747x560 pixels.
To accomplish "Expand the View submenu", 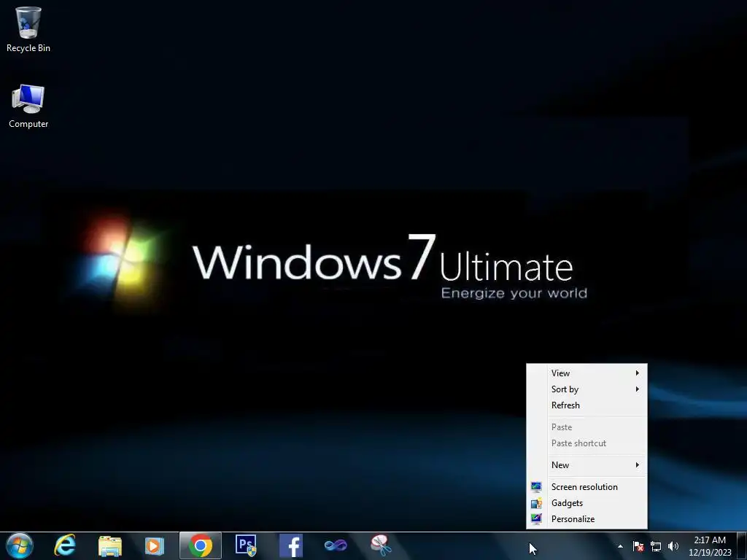I will [587, 373].
